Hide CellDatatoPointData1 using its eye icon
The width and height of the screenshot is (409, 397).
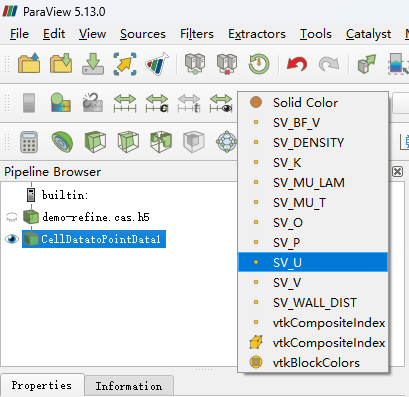pyautogui.click(x=12, y=239)
